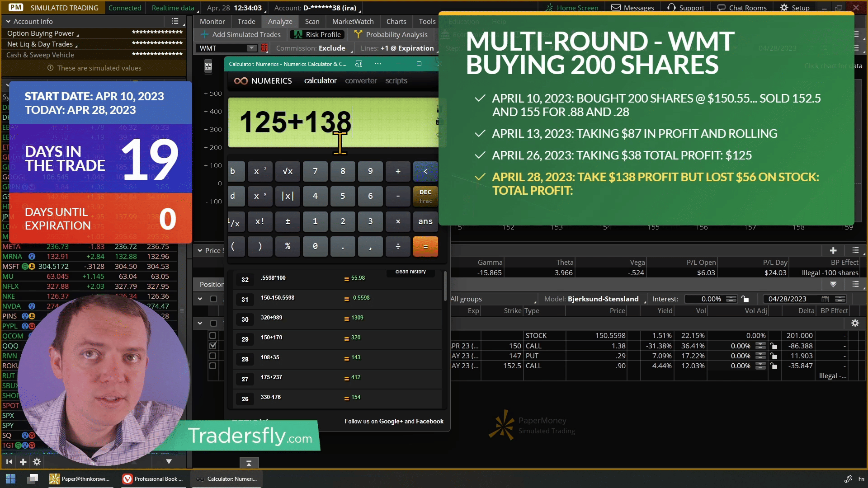Switch to calculator converter tab
The height and width of the screenshot is (488, 868).
point(361,80)
